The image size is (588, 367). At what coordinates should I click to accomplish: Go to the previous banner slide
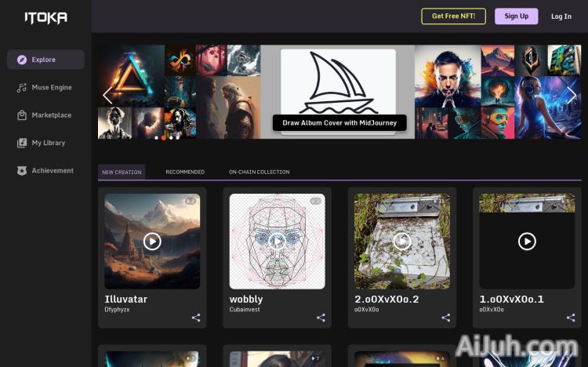click(x=107, y=96)
